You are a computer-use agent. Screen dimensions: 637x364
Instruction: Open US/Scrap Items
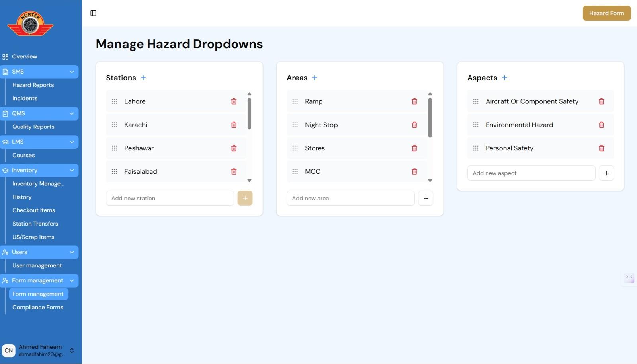33,237
